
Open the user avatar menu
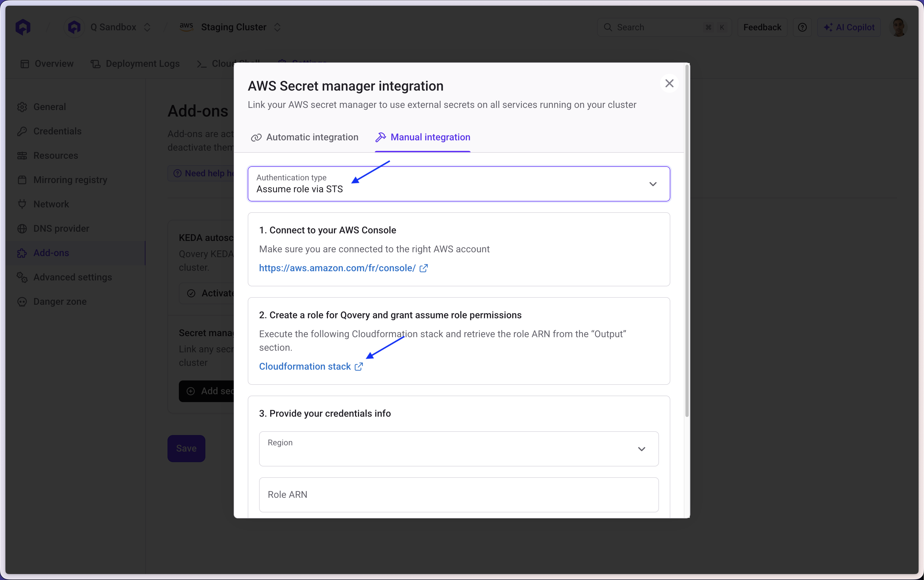[x=898, y=27]
